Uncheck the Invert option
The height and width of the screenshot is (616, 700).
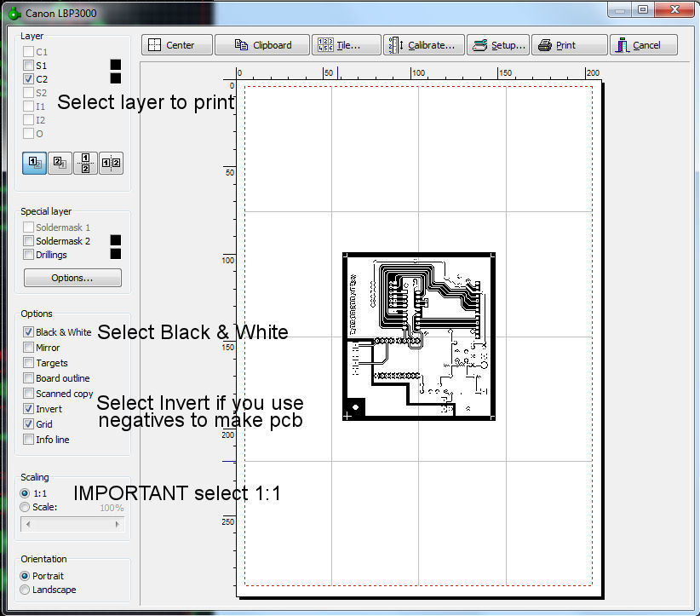tap(29, 409)
